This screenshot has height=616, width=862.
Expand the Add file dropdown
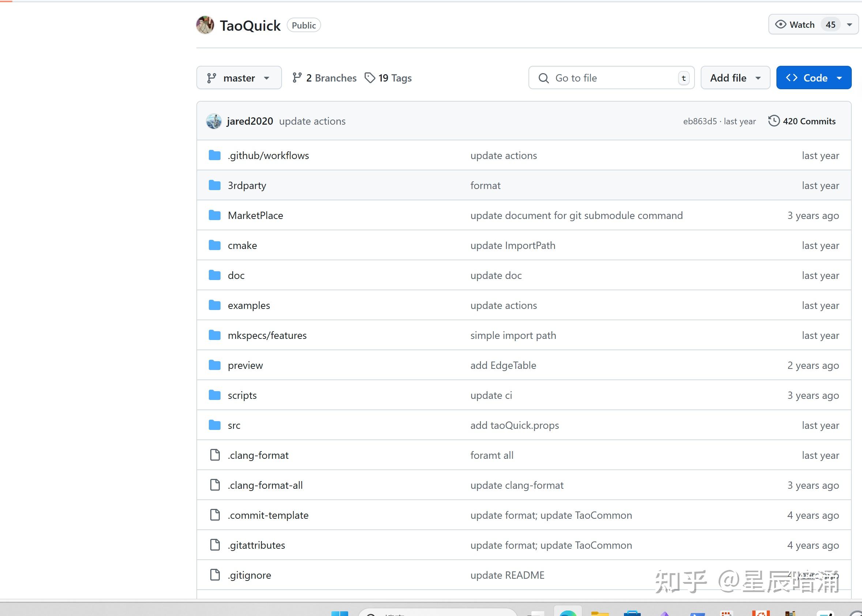[735, 78]
